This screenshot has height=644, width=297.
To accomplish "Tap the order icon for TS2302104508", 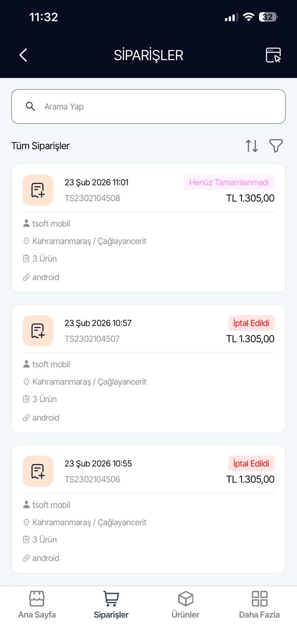I will (38, 190).
